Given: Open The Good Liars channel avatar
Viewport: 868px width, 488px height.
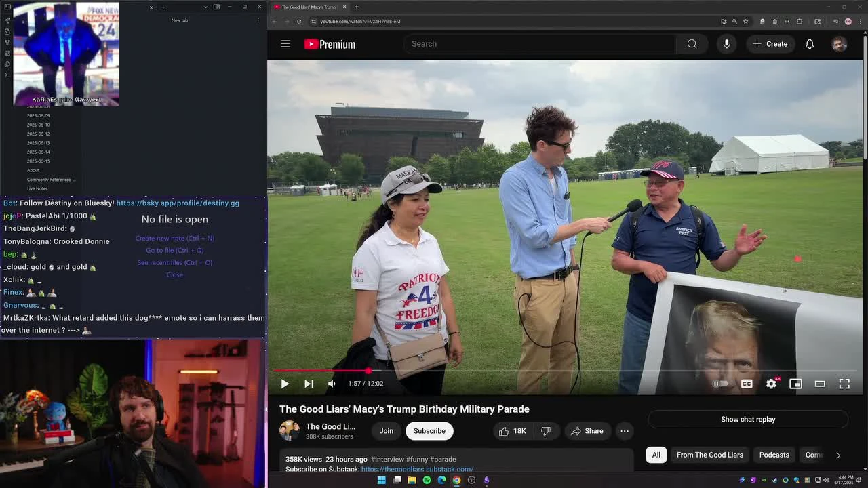Looking at the screenshot, I should [x=290, y=430].
